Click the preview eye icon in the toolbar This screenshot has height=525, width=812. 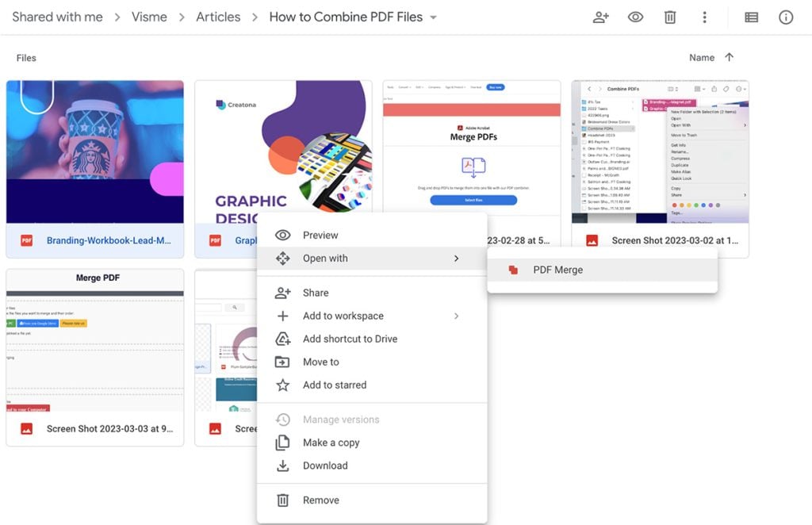point(635,17)
